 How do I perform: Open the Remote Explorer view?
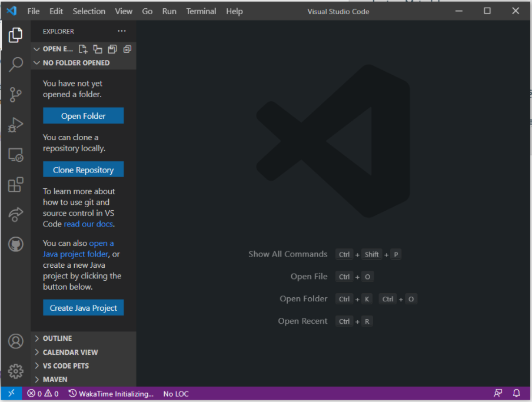click(x=15, y=155)
